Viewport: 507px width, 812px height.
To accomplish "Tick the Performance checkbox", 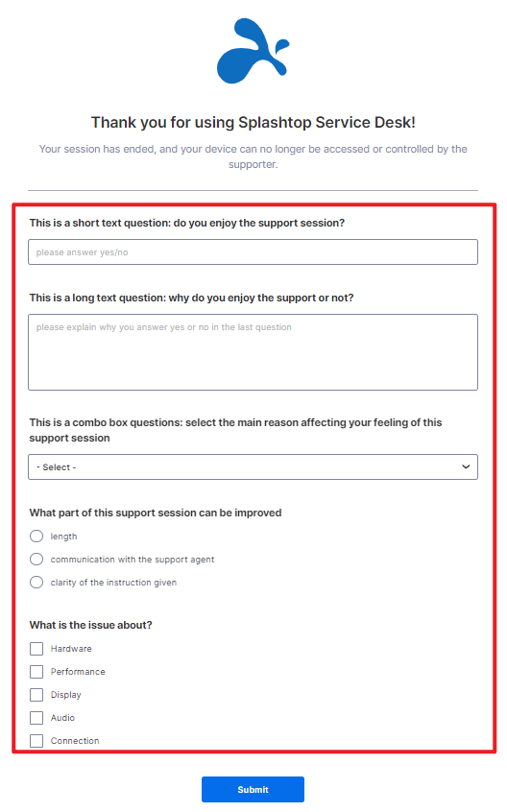I will [x=36, y=672].
